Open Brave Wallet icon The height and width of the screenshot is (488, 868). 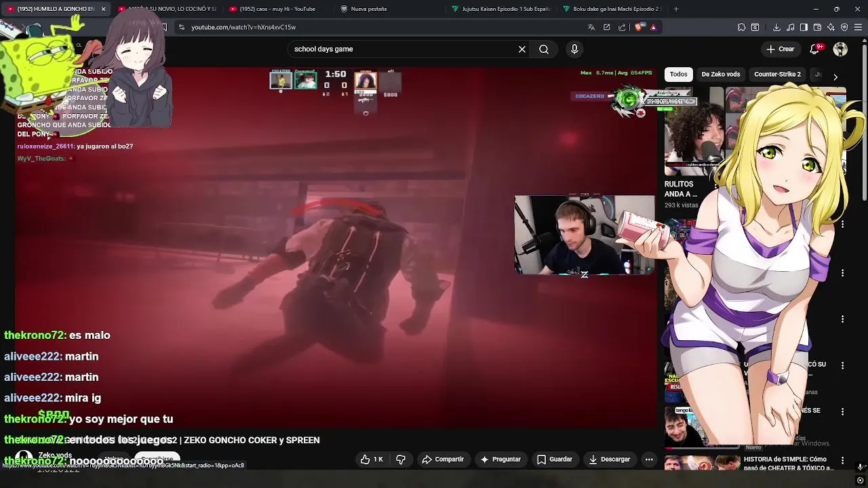[817, 27]
